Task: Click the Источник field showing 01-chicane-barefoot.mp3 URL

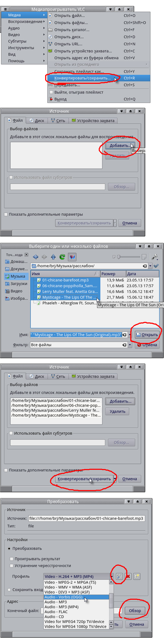Action: point(87,519)
